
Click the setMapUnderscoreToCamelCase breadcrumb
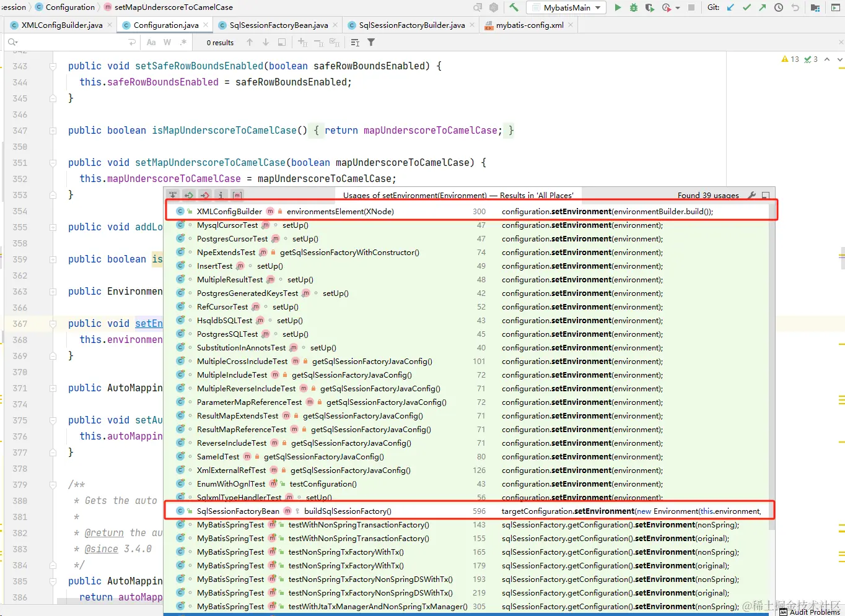(x=169, y=7)
